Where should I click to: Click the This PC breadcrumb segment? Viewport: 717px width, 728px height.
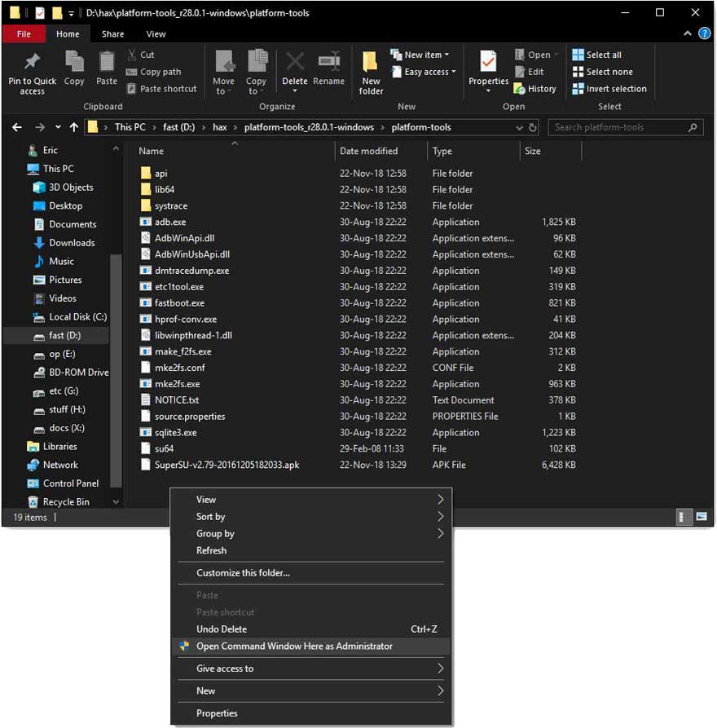pyautogui.click(x=130, y=127)
